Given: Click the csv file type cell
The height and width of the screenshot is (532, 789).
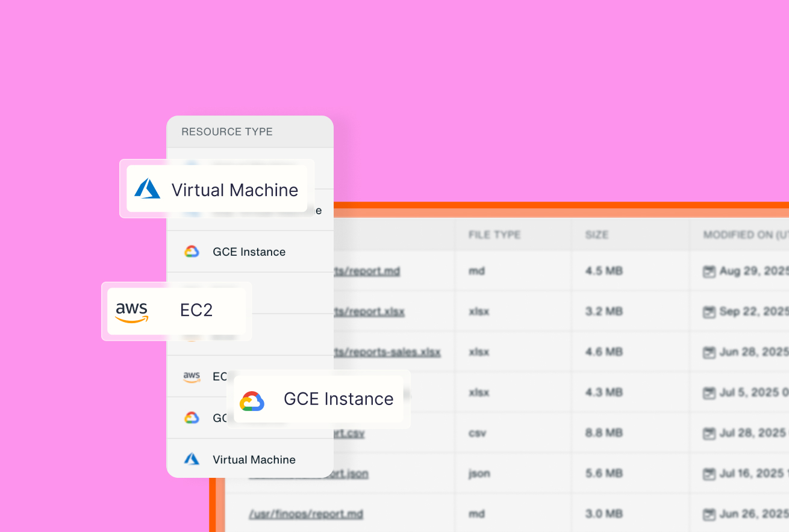Looking at the screenshot, I should [477, 433].
